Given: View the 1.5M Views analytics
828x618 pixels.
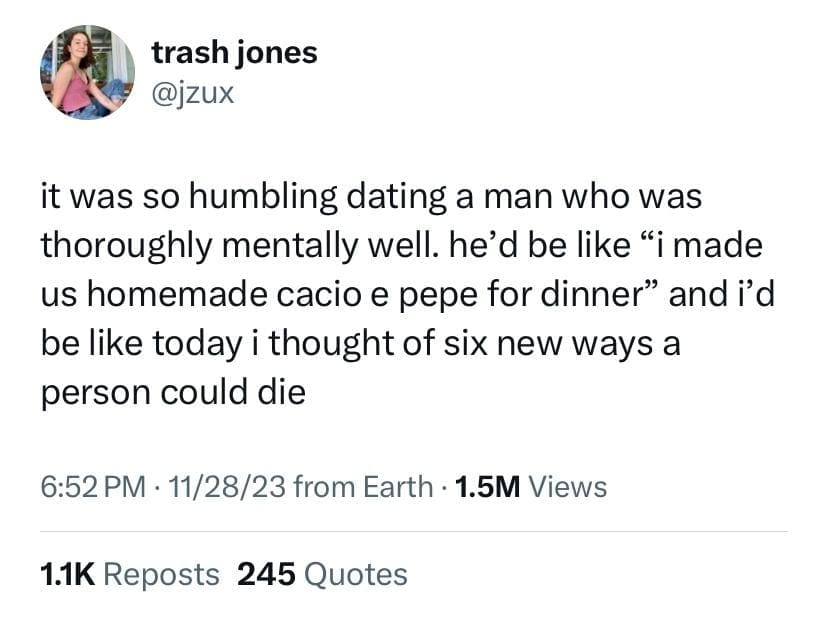Looking at the screenshot, I should 530,487.
